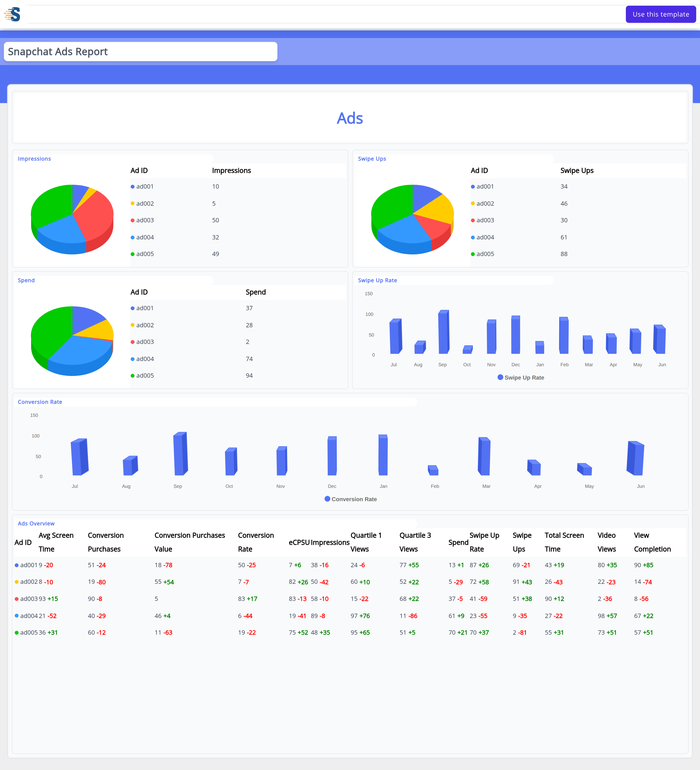Click the Swipe Up Rate column header in Overview
Screen dimensions: 700x770
pyautogui.click(x=484, y=542)
